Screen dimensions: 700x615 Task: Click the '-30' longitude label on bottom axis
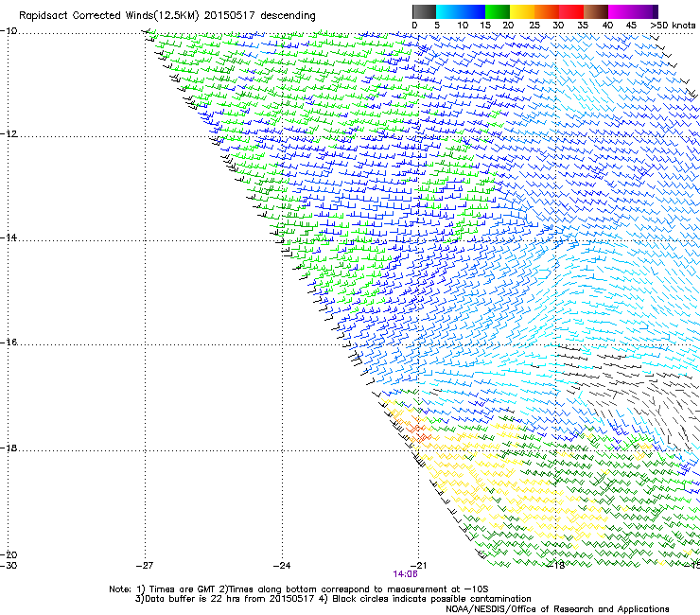(x=9, y=566)
